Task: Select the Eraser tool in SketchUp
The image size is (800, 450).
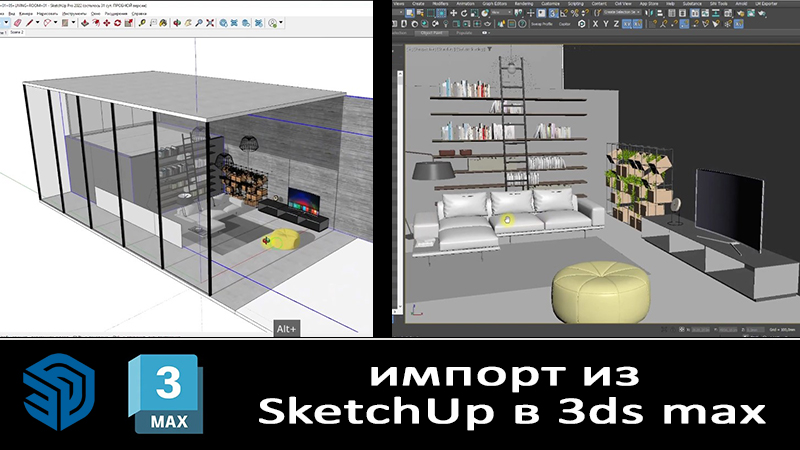Action: coord(17,23)
